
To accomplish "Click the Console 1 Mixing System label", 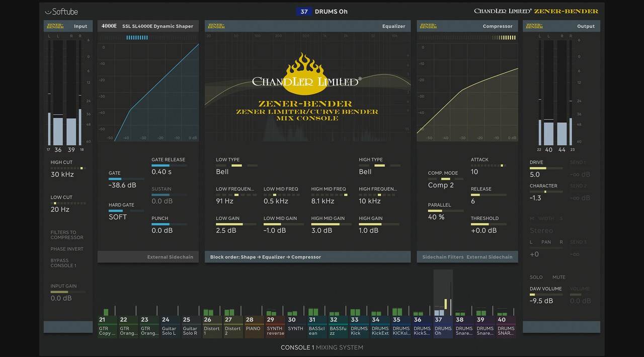I will click(x=322, y=347).
